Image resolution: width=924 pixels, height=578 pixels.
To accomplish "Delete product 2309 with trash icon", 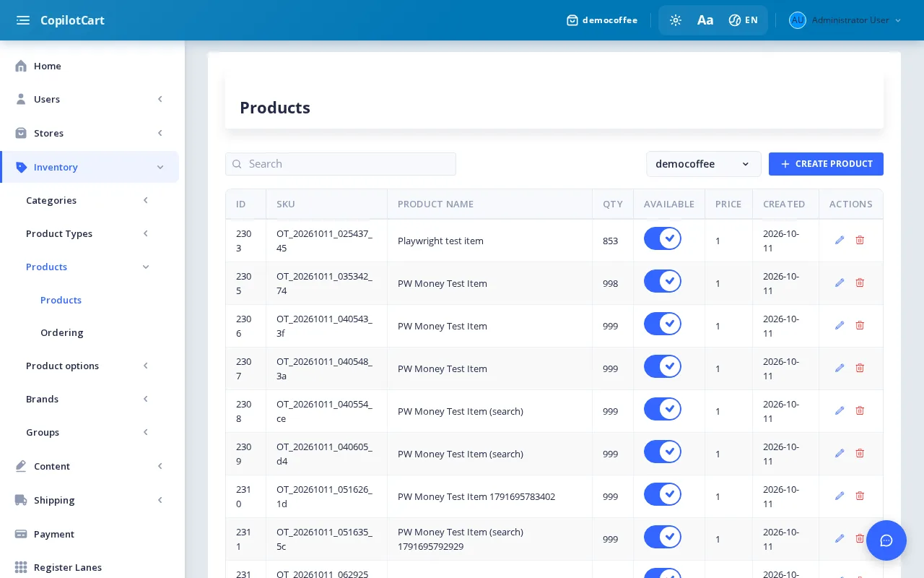I will point(860,453).
